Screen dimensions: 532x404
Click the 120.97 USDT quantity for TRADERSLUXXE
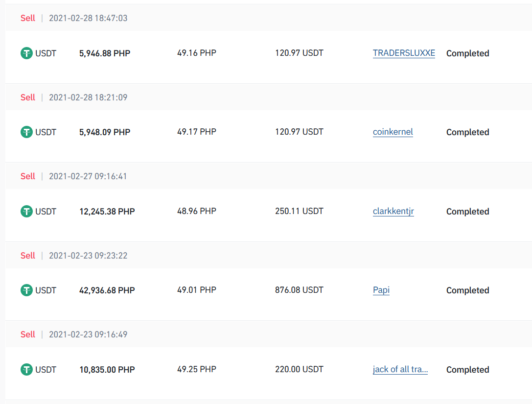click(x=299, y=53)
